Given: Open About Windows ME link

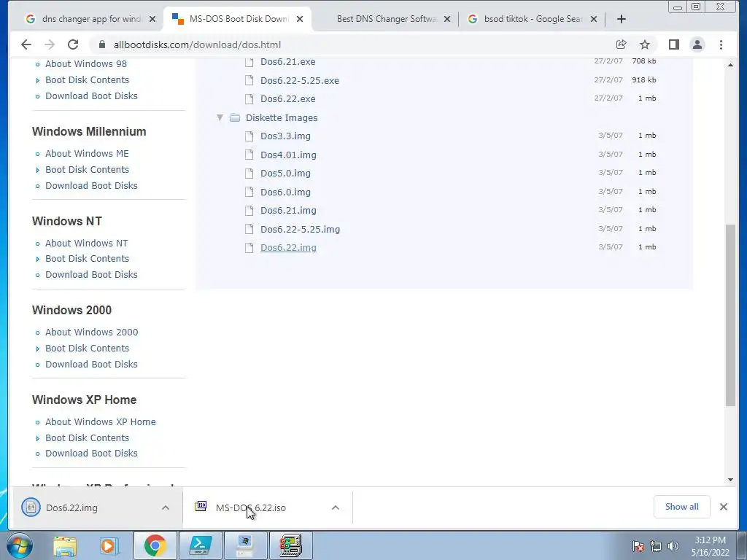Looking at the screenshot, I should 87,153.
